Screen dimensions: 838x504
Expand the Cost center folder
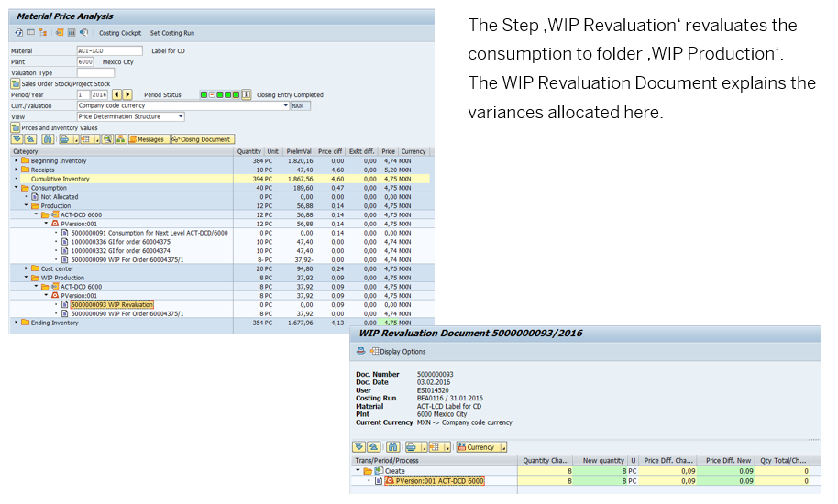point(26,268)
